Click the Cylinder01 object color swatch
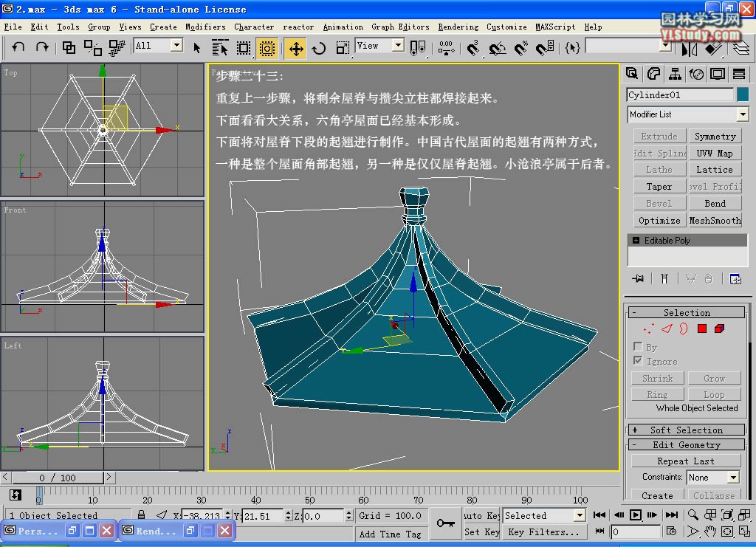 click(743, 95)
